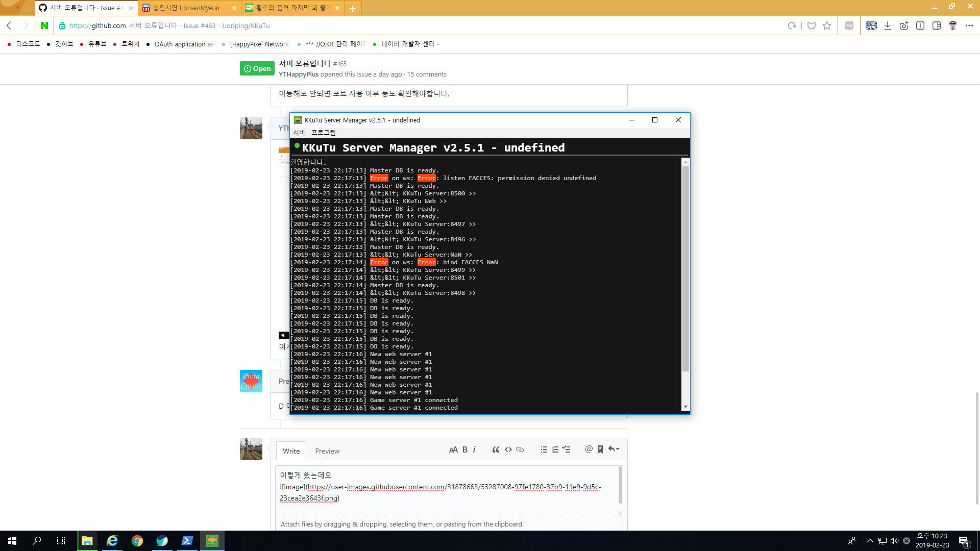
Task: Select the Bold formatting icon
Action: (x=464, y=449)
